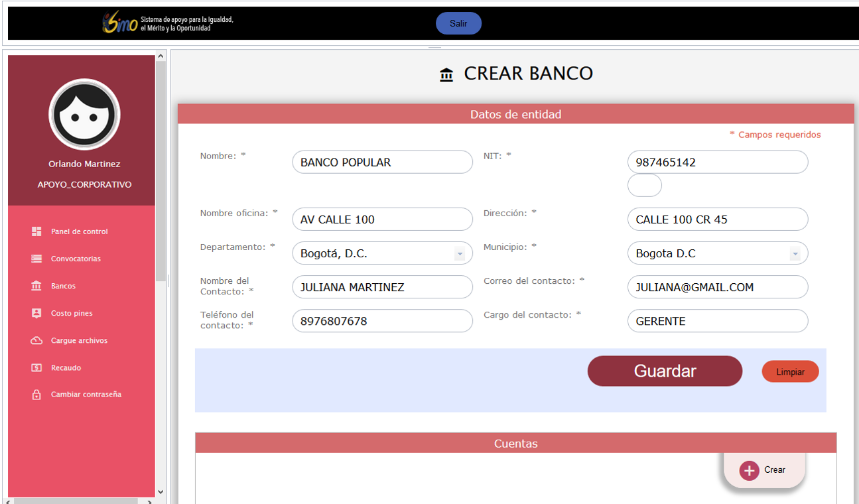Select the small box under NIT
The image size is (859, 504).
(644, 186)
